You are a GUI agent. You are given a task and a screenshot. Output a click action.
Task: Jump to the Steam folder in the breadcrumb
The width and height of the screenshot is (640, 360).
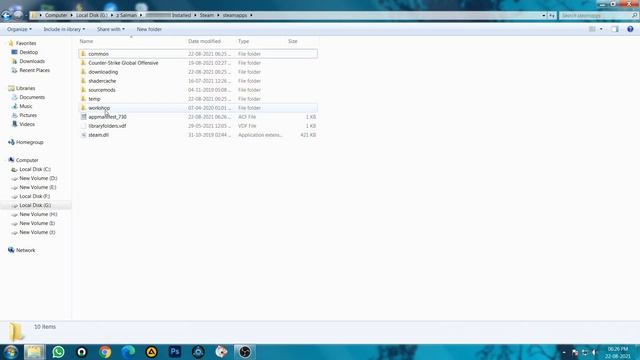[x=207, y=15]
